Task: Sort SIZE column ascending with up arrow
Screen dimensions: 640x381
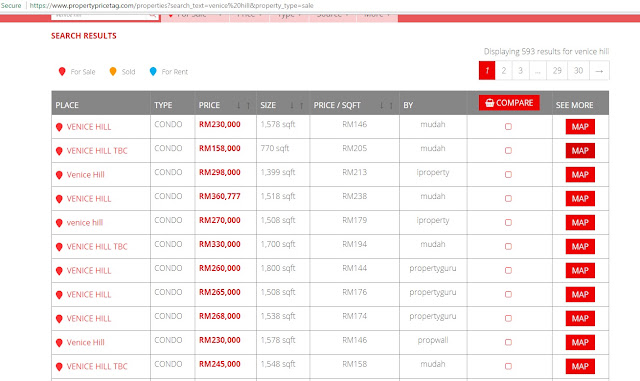Action: 302,105
